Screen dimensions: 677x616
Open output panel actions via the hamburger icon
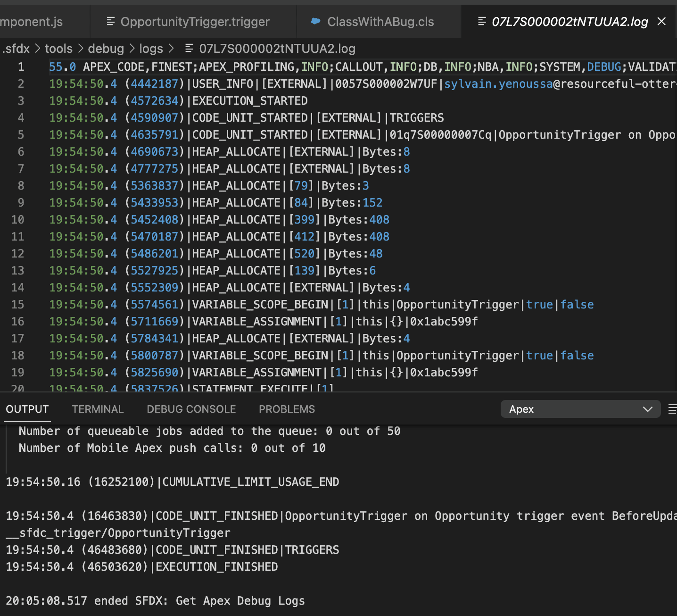(673, 409)
